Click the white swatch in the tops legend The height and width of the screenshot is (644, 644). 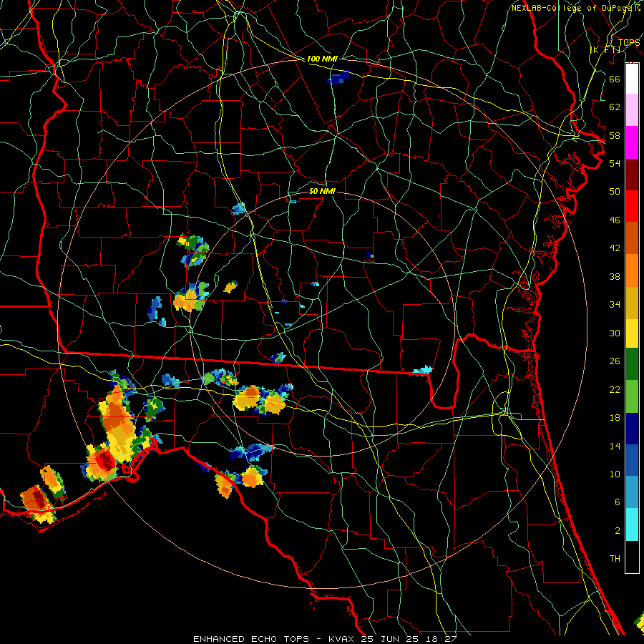(632, 79)
